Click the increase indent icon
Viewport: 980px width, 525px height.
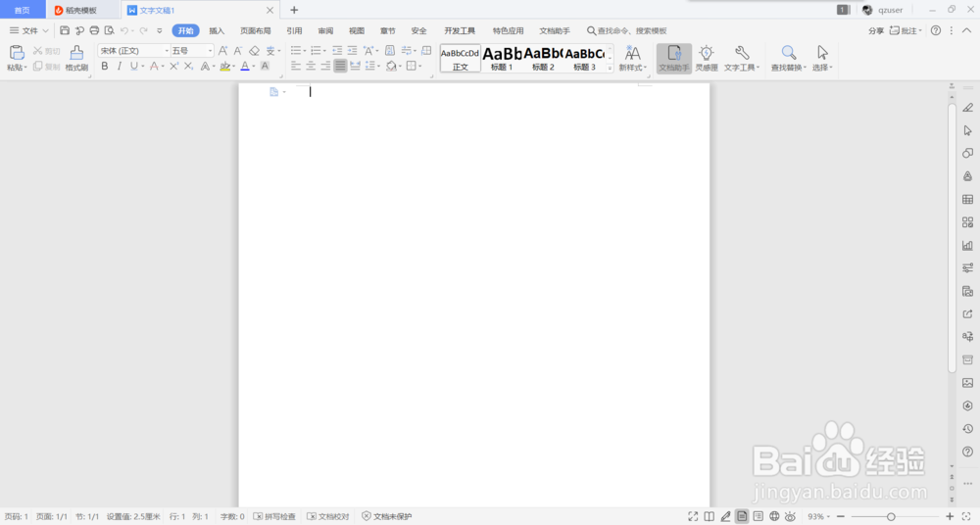pyautogui.click(x=352, y=51)
